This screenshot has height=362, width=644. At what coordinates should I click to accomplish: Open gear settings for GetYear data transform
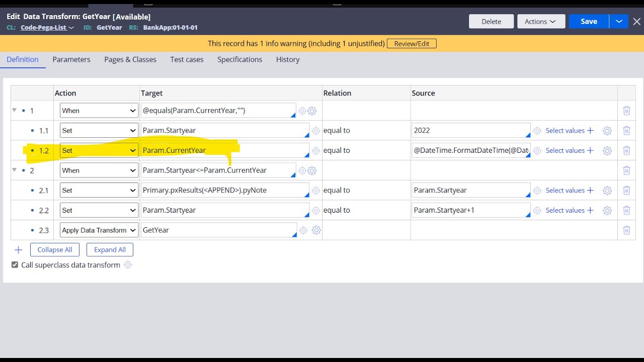[316, 230]
